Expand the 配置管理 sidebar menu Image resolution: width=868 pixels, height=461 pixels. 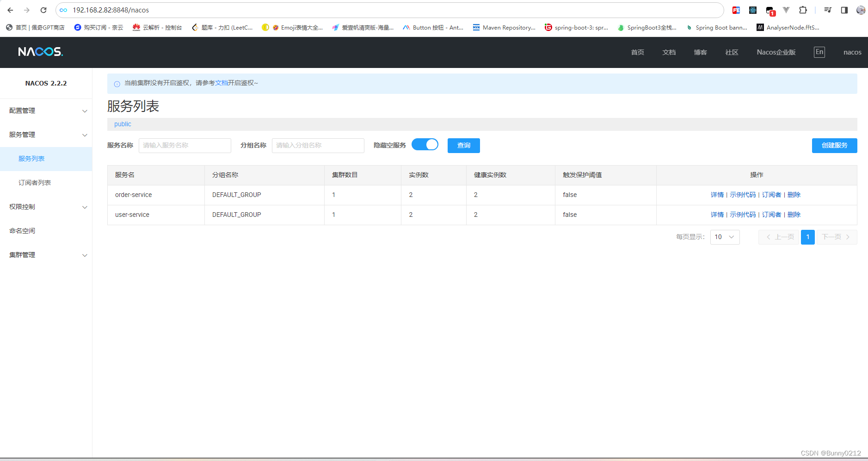pos(46,111)
